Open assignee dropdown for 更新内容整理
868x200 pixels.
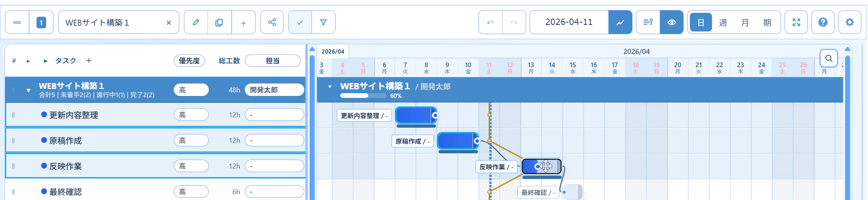click(x=274, y=115)
